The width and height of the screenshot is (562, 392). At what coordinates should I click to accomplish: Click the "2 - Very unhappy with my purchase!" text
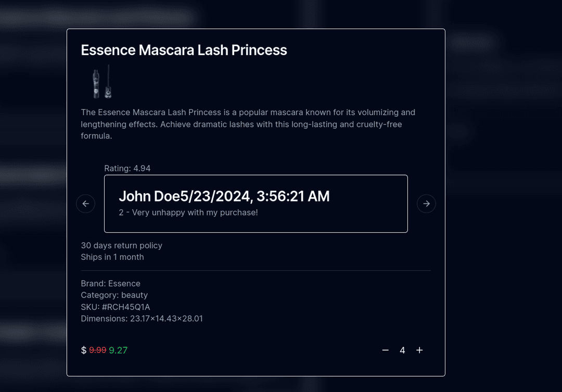point(188,212)
